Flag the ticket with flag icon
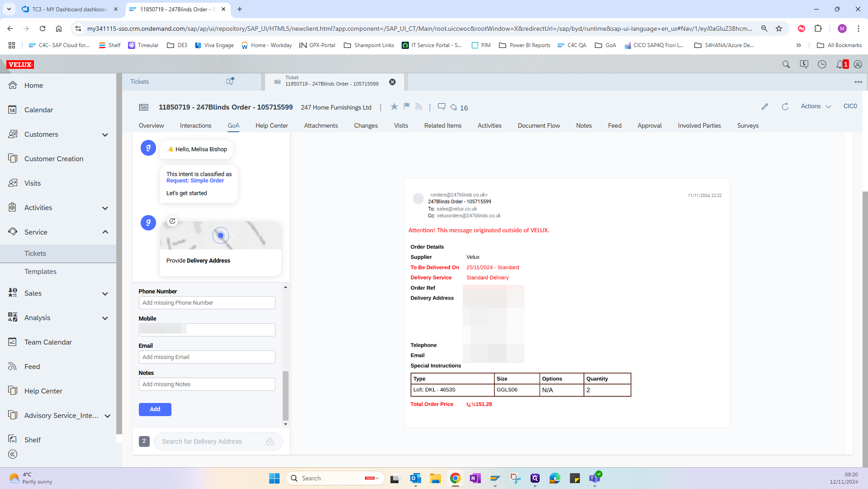Screen dimensions: 868x489 pyautogui.click(x=407, y=107)
